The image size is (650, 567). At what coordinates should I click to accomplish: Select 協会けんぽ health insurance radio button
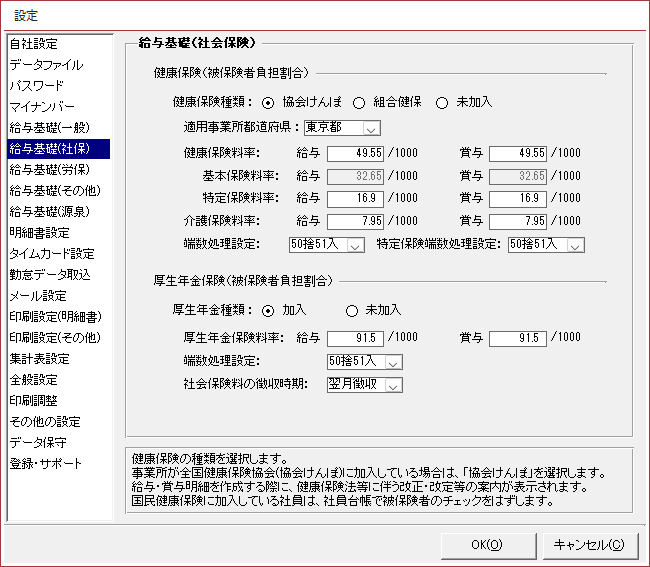coord(268,102)
